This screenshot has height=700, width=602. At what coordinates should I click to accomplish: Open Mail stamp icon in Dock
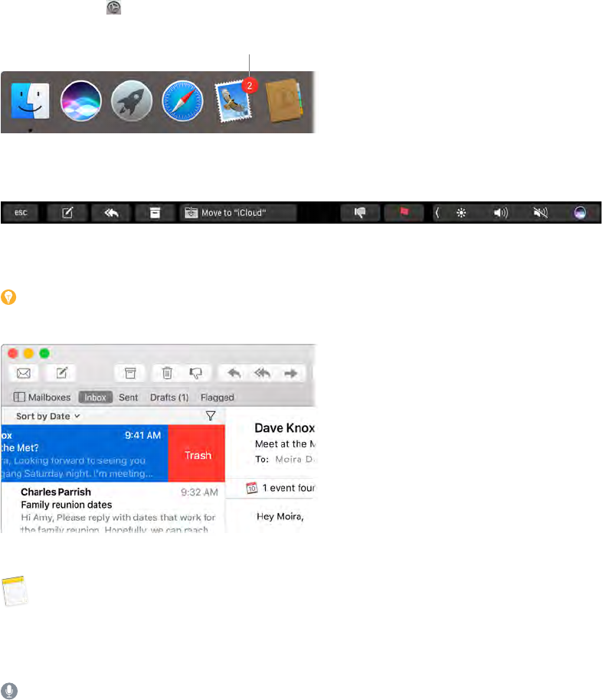[233, 101]
